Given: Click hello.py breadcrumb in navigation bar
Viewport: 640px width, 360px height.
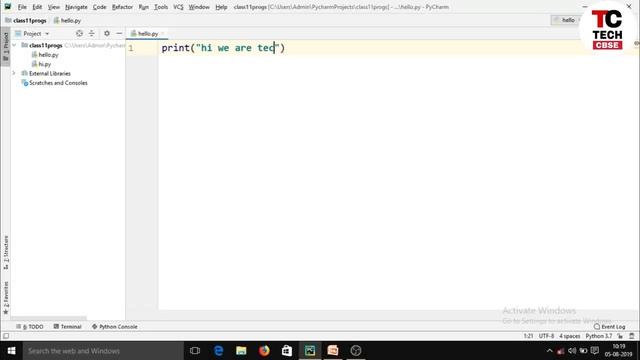Looking at the screenshot, I should [x=67, y=20].
